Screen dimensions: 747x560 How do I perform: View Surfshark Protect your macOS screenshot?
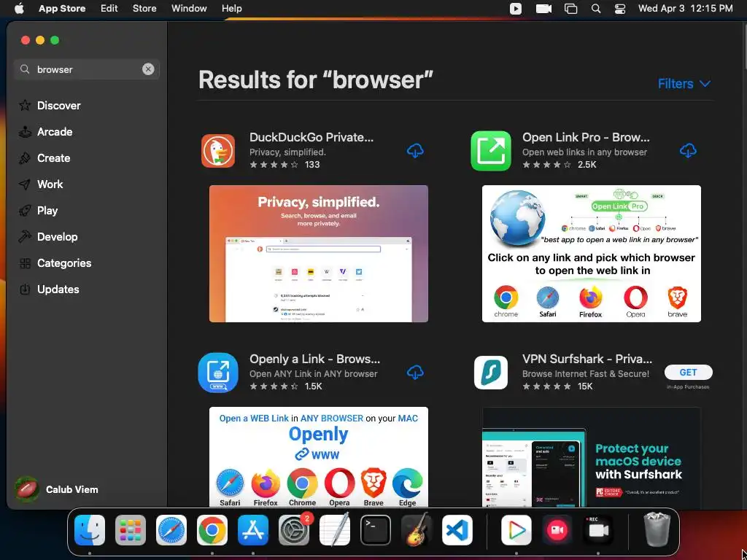tap(591, 456)
